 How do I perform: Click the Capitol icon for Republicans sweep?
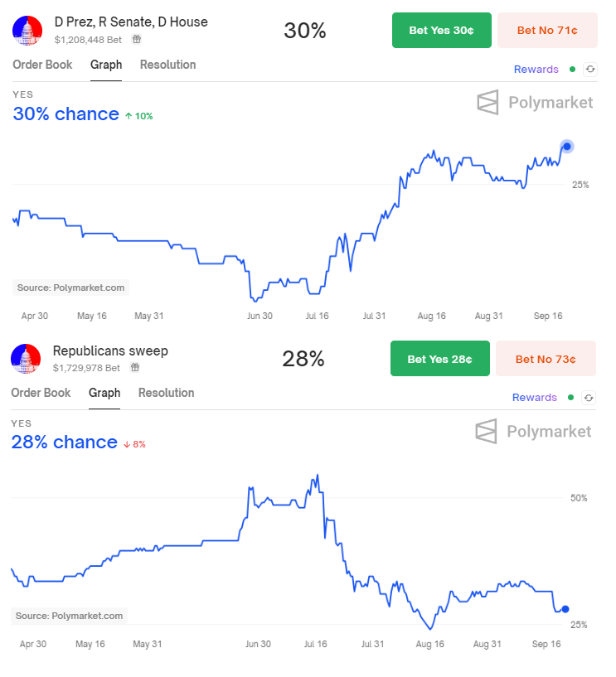pyautogui.click(x=26, y=358)
